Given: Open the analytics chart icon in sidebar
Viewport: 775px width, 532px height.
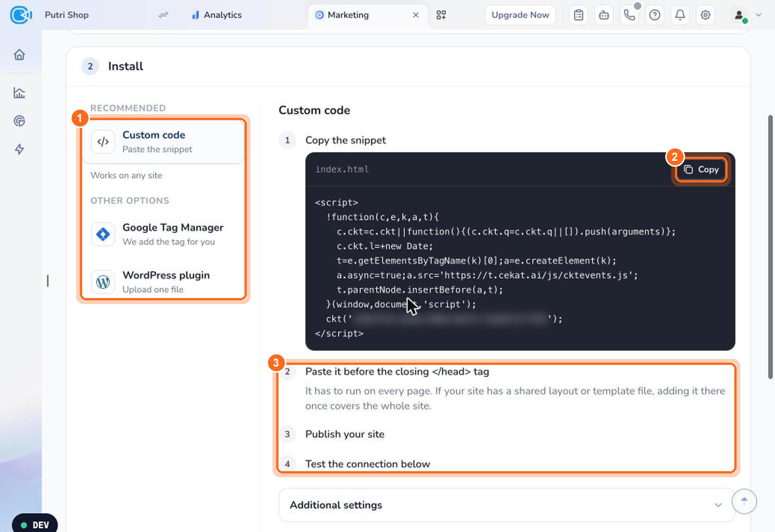Looking at the screenshot, I should click(x=19, y=93).
